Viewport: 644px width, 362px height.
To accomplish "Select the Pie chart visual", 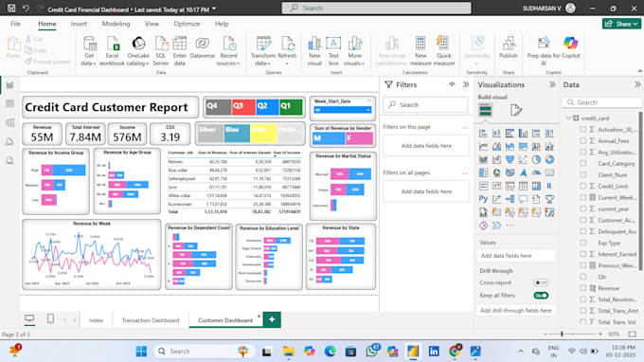I will (536, 159).
